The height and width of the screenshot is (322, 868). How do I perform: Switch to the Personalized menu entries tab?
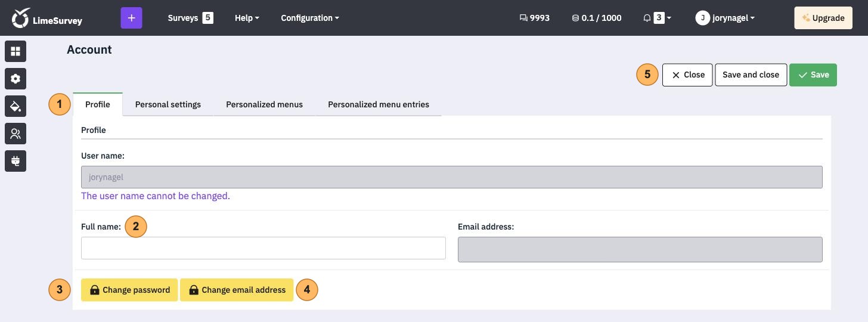click(379, 104)
